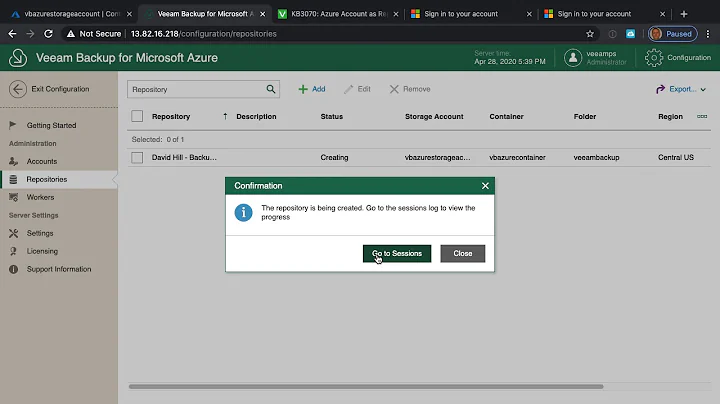Click the Getting Started flag icon
The image size is (720, 404).
click(x=13, y=125)
